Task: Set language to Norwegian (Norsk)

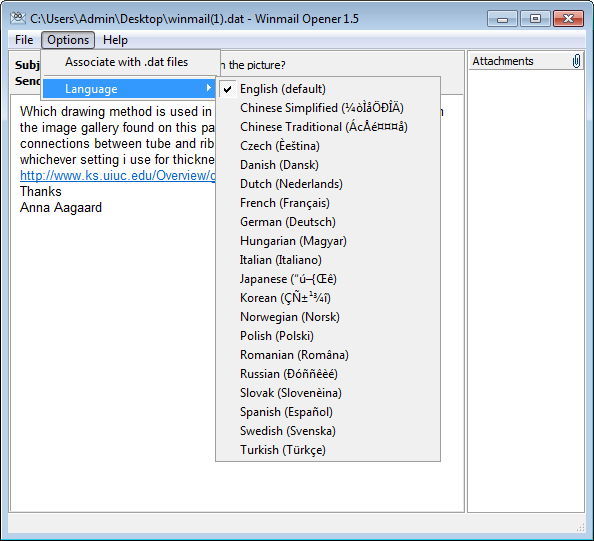Action: pyautogui.click(x=328, y=317)
